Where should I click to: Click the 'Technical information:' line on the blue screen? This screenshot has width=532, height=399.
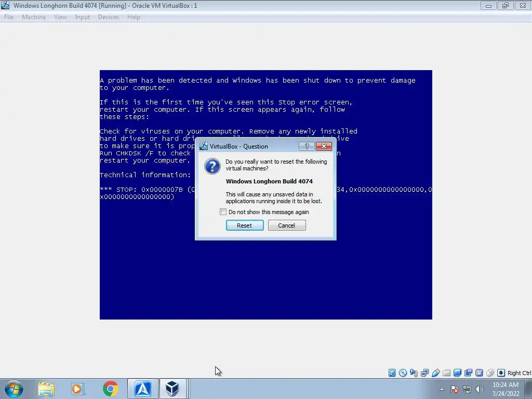[145, 175]
